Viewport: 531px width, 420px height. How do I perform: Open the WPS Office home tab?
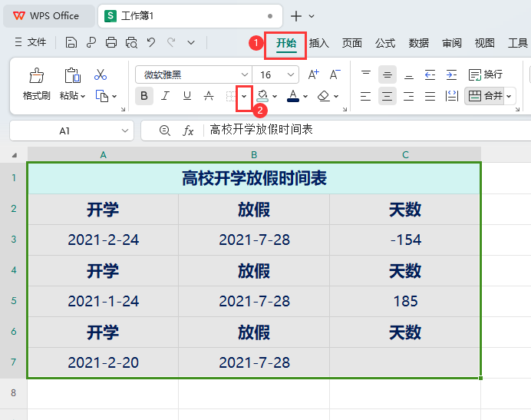[49, 16]
